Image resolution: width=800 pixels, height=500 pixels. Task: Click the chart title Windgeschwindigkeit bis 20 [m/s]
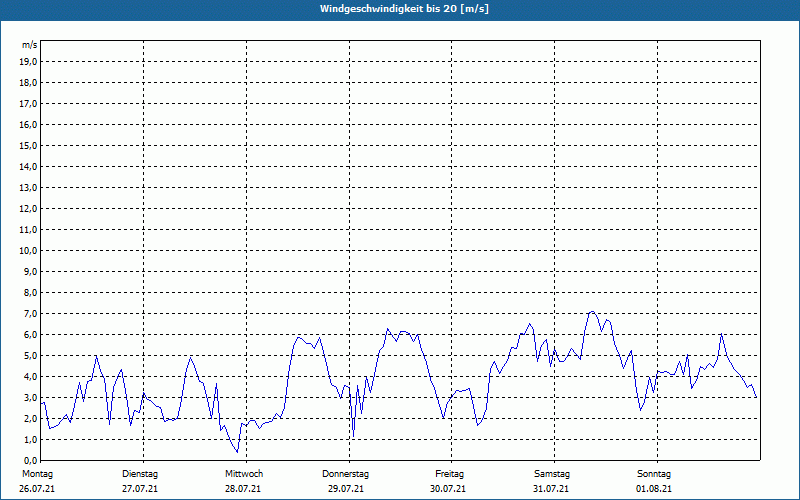pyautogui.click(x=404, y=9)
